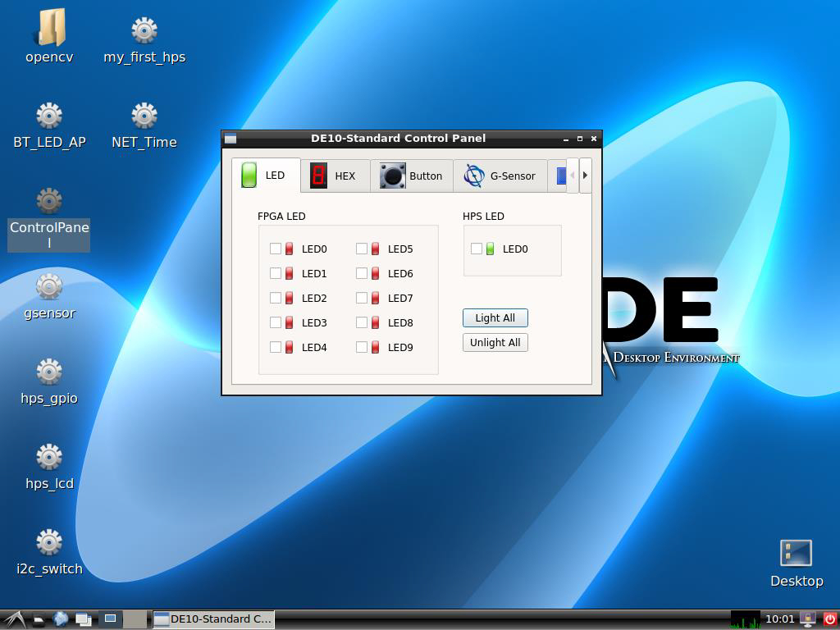
Task: Open the partially hidden tab after G-Sensor
Action: 557,176
